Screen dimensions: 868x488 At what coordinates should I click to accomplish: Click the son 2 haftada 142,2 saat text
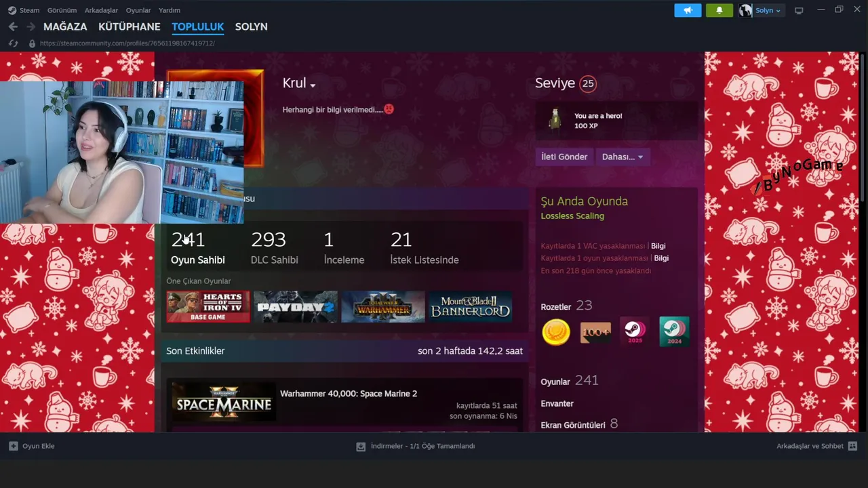click(470, 351)
